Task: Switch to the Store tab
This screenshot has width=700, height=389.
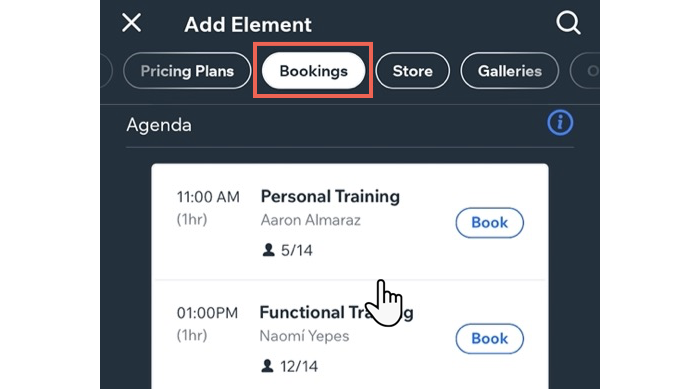Action: [412, 71]
